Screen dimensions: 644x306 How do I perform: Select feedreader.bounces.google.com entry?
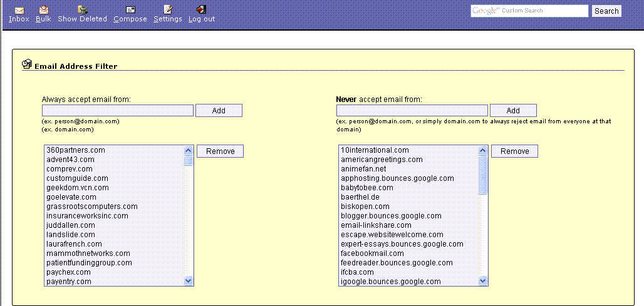pyautogui.click(x=409, y=263)
